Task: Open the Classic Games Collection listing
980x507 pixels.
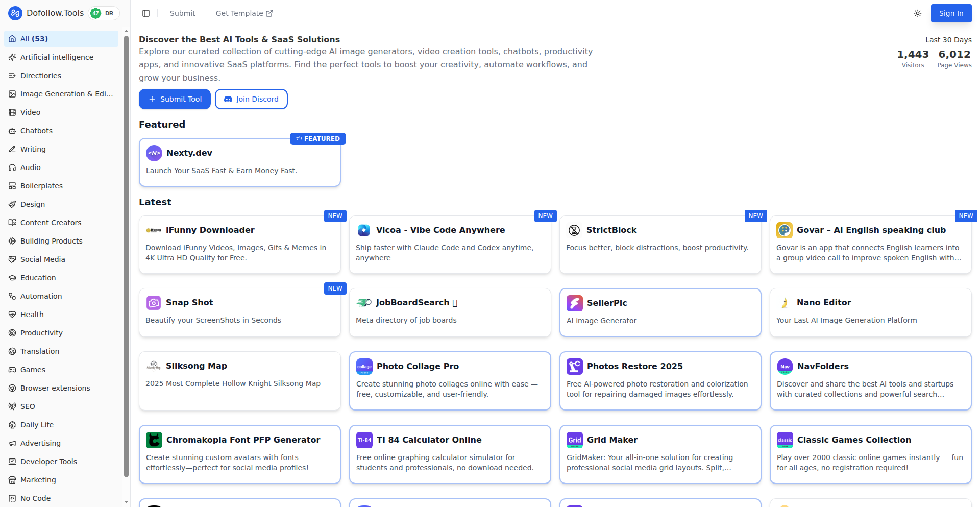Action: pyautogui.click(x=871, y=454)
